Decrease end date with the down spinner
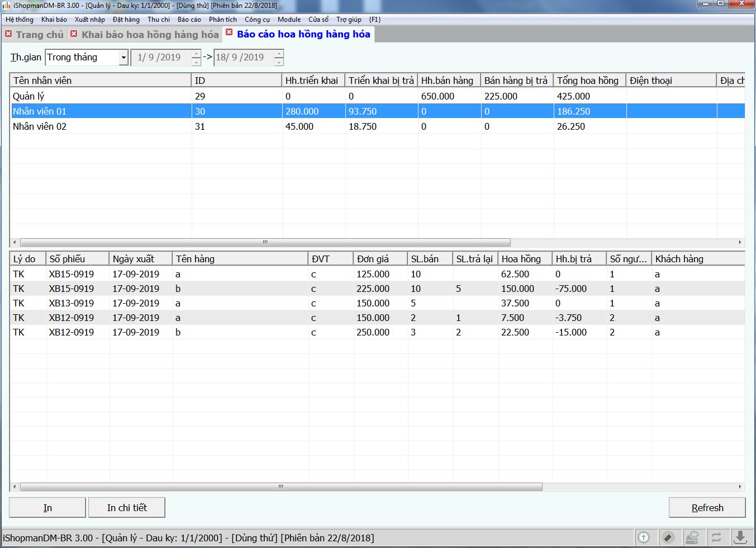This screenshot has height=548, width=756. [279, 62]
